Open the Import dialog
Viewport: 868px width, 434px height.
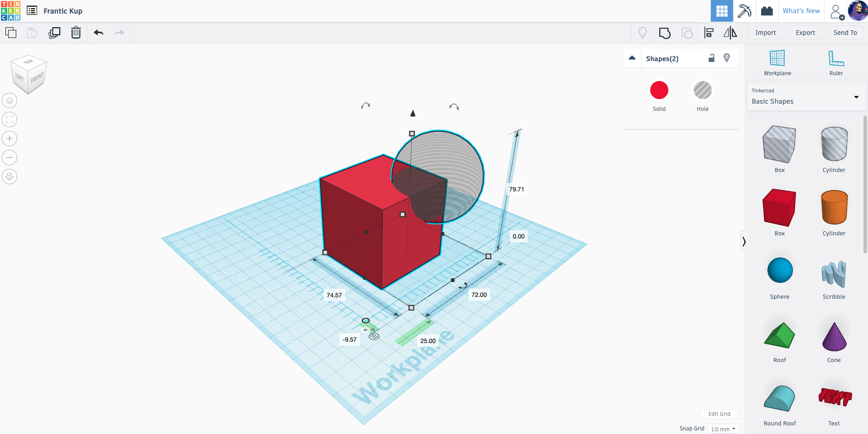(x=765, y=33)
